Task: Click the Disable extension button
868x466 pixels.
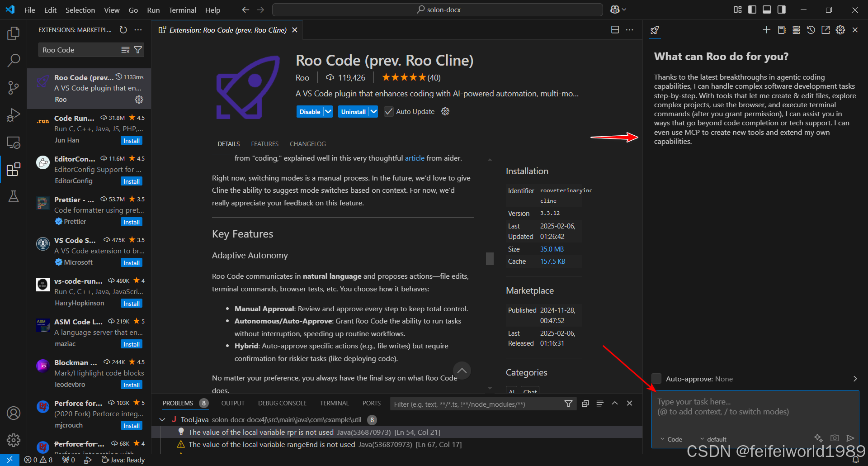Action: [310, 112]
